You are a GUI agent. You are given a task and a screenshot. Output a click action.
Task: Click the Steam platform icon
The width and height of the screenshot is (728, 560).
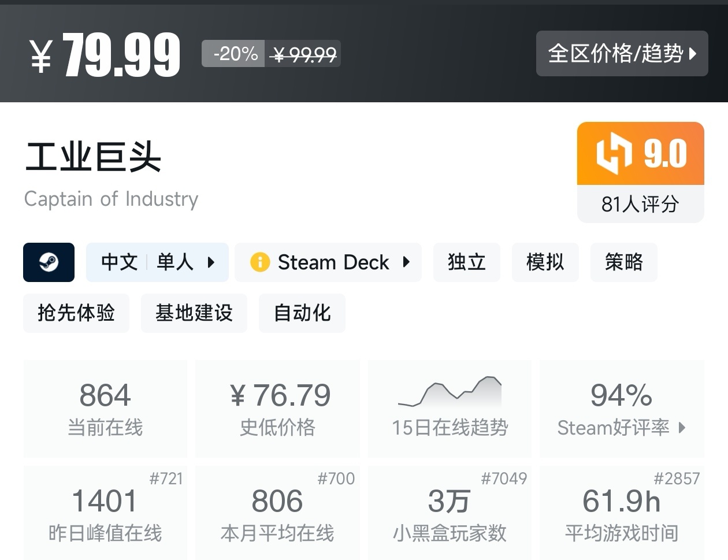[49, 262]
